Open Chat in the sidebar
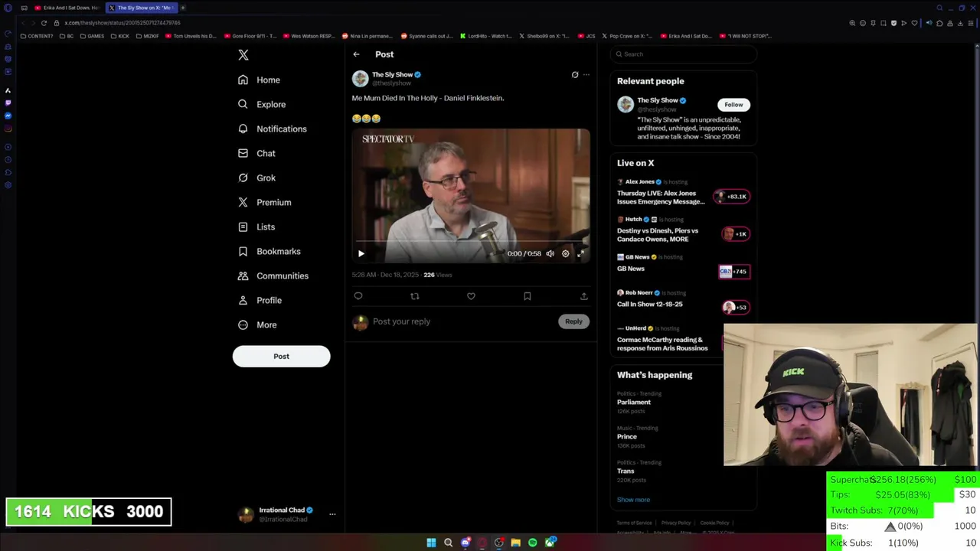980x551 pixels. [x=256, y=153]
